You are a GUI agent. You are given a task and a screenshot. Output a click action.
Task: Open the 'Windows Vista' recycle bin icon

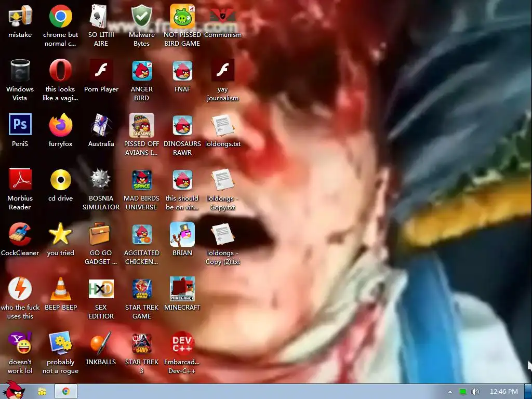20,71
